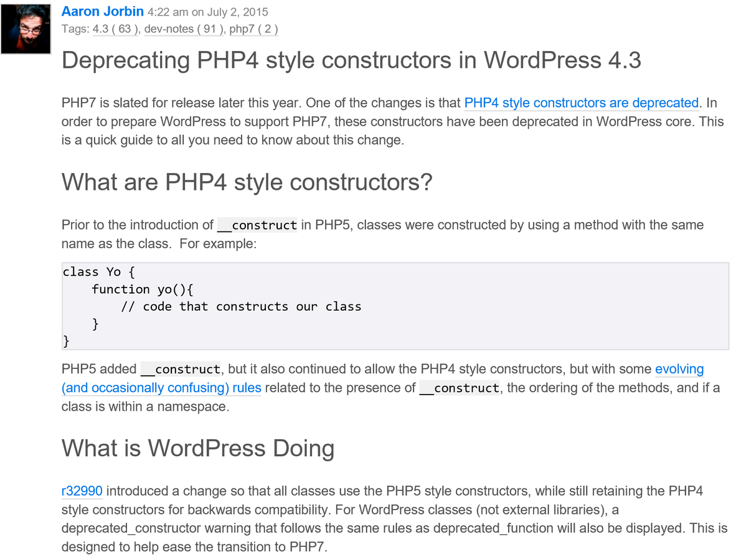736x560 pixels.
Task: Click the heading What are PHP4 style constructors?
Action: coord(247,182)
